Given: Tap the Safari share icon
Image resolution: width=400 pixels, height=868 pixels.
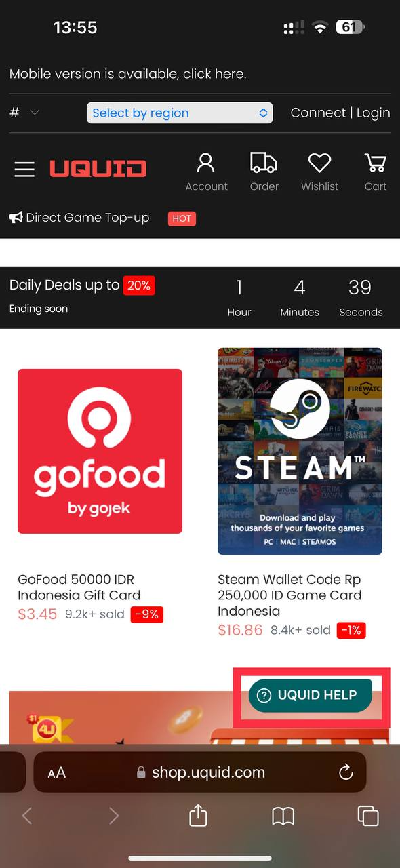Looking at the screenshot, I should [x=198, y=815].
